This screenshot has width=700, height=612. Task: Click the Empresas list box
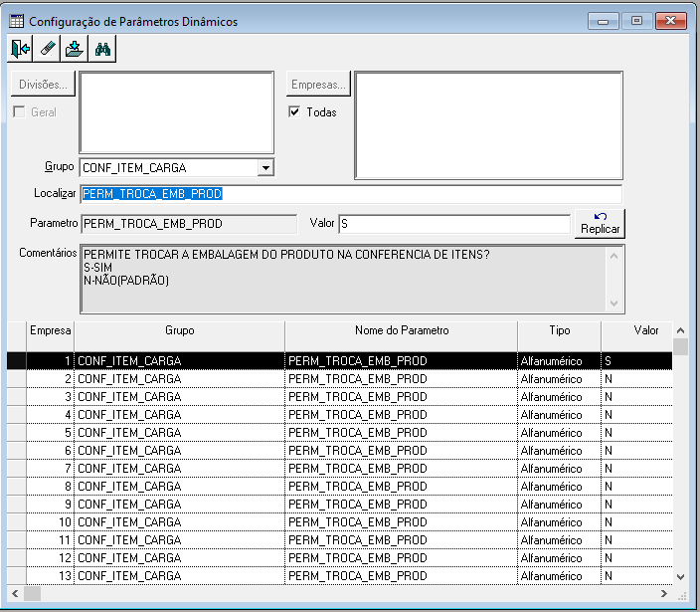pyautogui.click(x=488, y=125)
